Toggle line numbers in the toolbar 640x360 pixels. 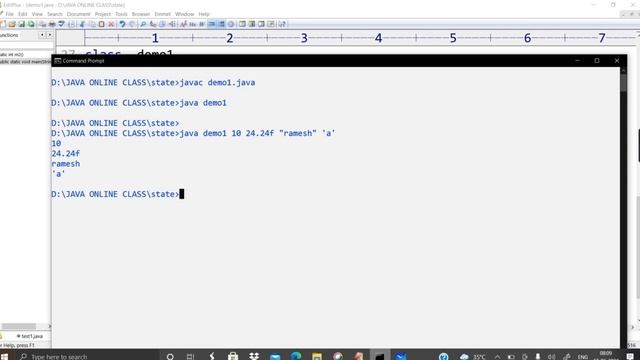pyautogui.click(x=221, y=24)
